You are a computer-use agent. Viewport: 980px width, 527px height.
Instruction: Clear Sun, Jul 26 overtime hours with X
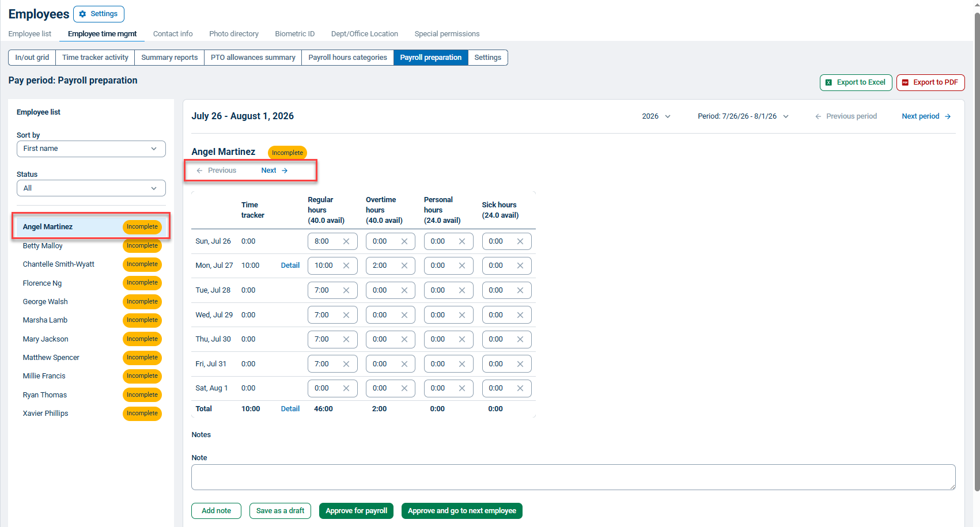[404, 241]
